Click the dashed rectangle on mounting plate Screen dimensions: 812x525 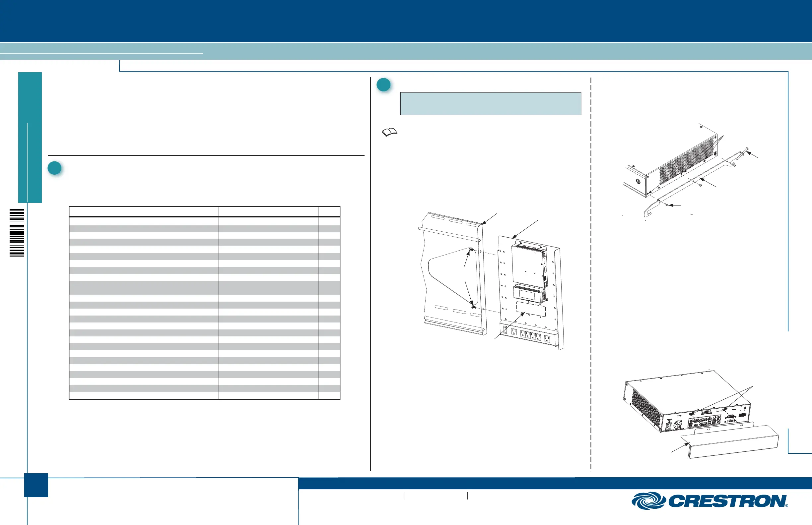[530, 309]
